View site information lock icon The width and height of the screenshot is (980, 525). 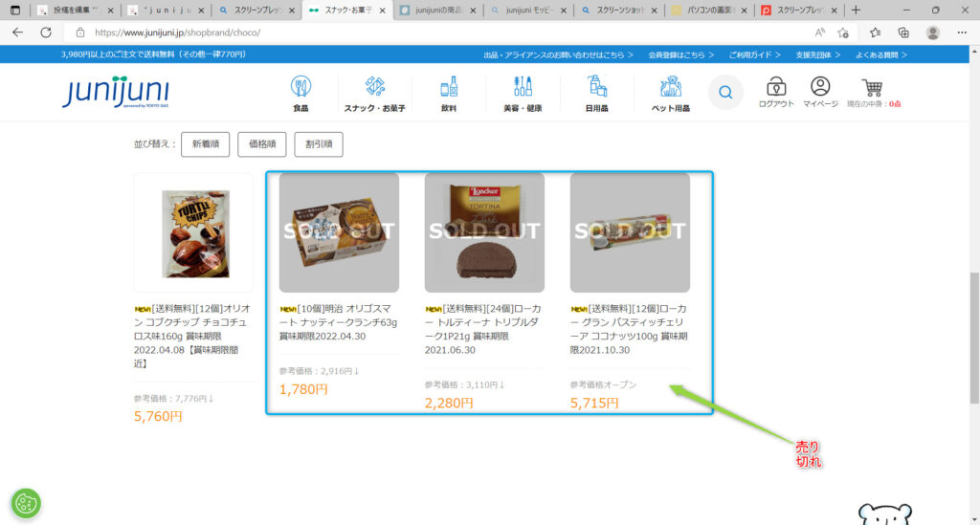pyautogui.click(x=80, y=33)
